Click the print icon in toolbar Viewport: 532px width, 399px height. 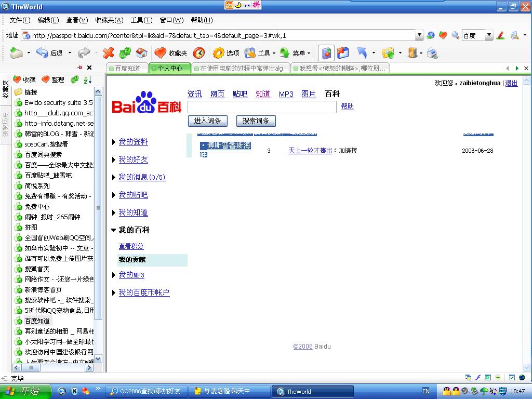433,53
